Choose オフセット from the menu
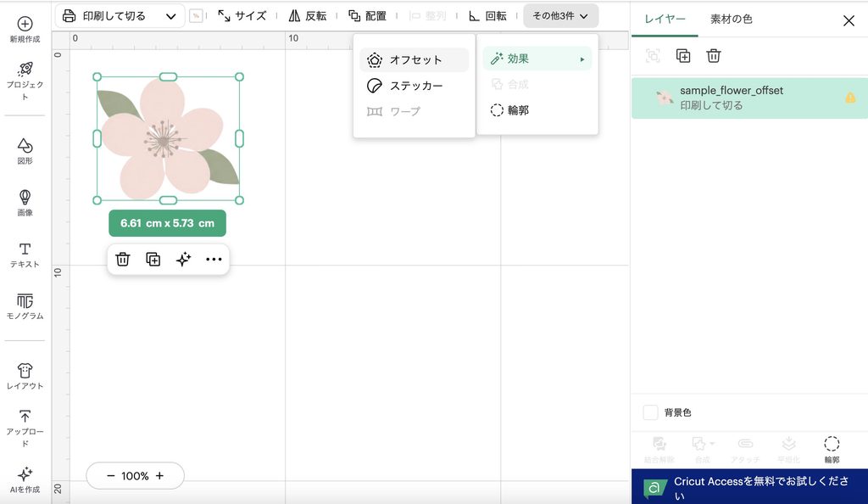 coord(414,59)
